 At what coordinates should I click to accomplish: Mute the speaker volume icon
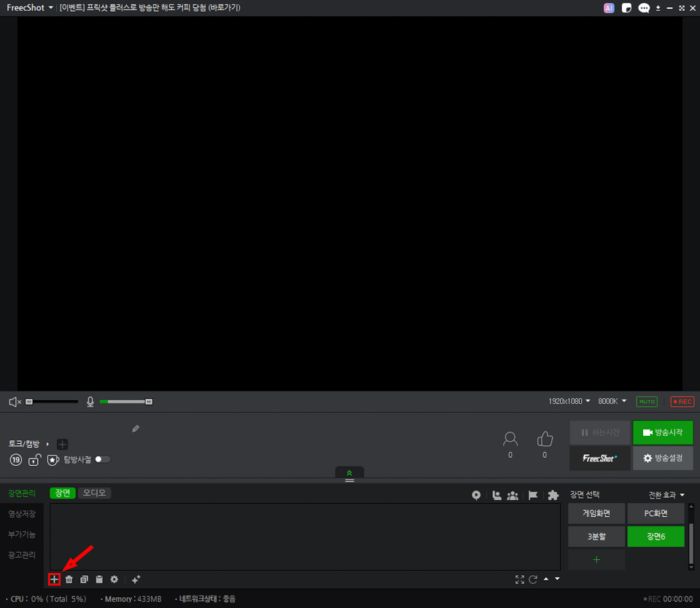(15, 402)
